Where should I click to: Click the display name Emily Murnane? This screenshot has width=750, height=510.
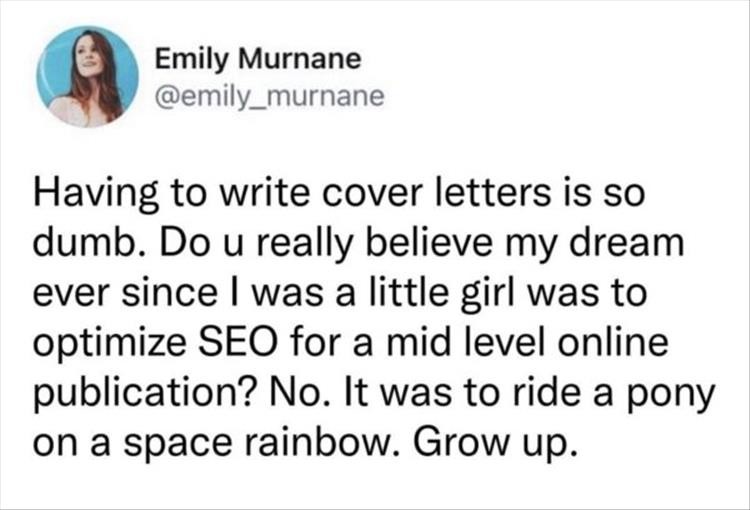[258, 60]
